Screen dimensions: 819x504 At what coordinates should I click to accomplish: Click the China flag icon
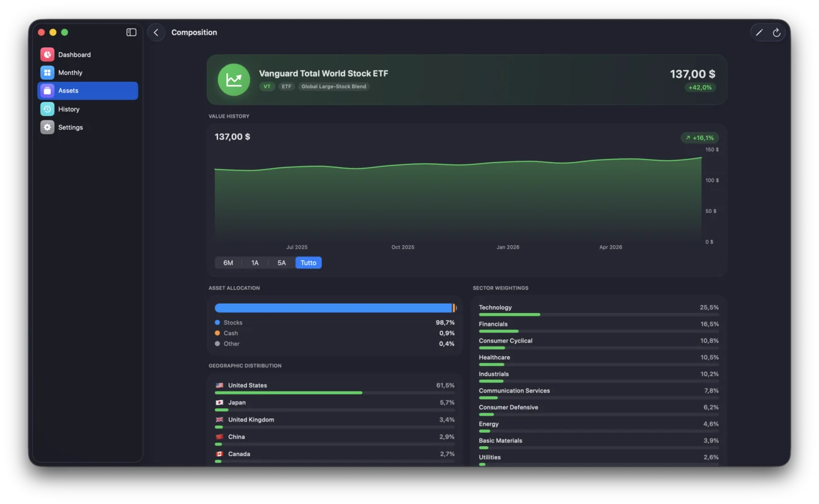click(219, 437)
